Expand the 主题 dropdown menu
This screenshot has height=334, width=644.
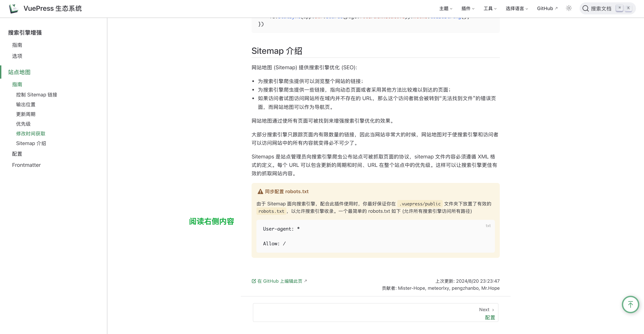coord(446,9)
